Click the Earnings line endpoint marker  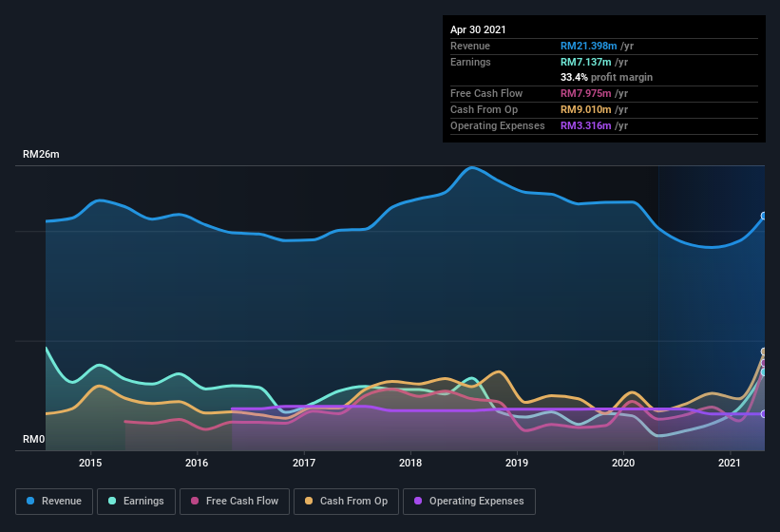pyautogui.click(x=764, y=372)
